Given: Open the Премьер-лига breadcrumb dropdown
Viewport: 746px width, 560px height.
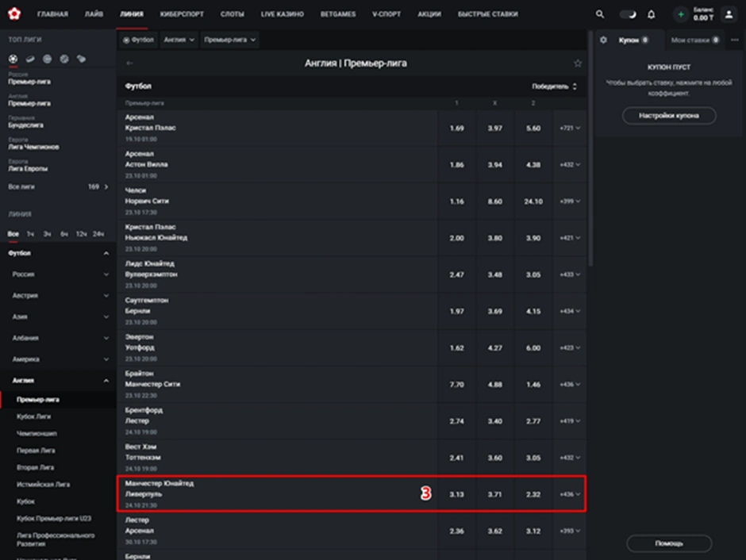Looking at the screenshot, I should tap(230, 40).
